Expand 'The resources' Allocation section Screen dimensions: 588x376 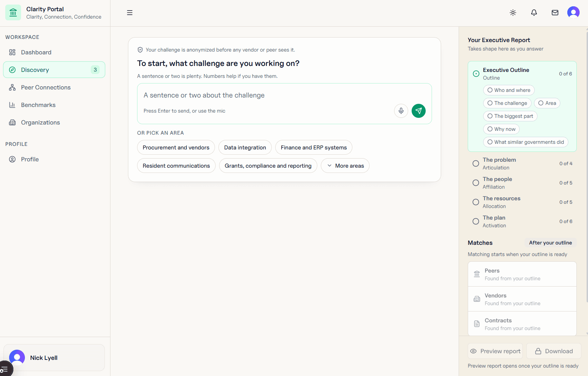coord(522,202)
